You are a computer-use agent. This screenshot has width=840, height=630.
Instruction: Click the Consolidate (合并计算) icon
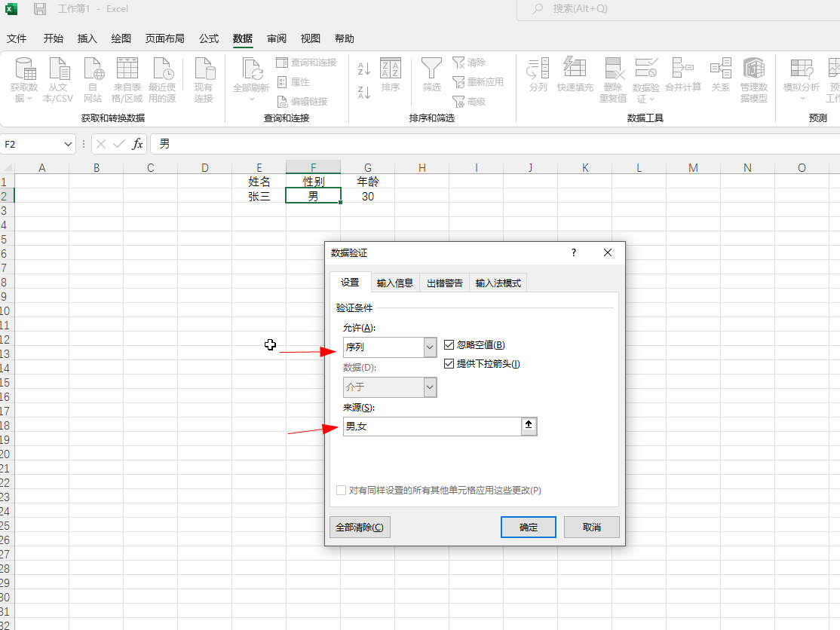(x=682, y=75)
